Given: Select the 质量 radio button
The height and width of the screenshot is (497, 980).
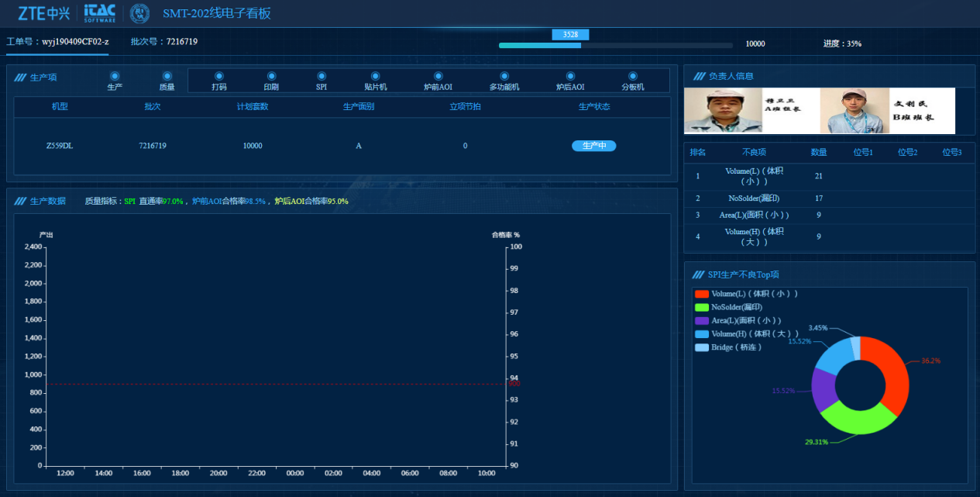Looking at the screenshot, I should [x=167, y=76].
